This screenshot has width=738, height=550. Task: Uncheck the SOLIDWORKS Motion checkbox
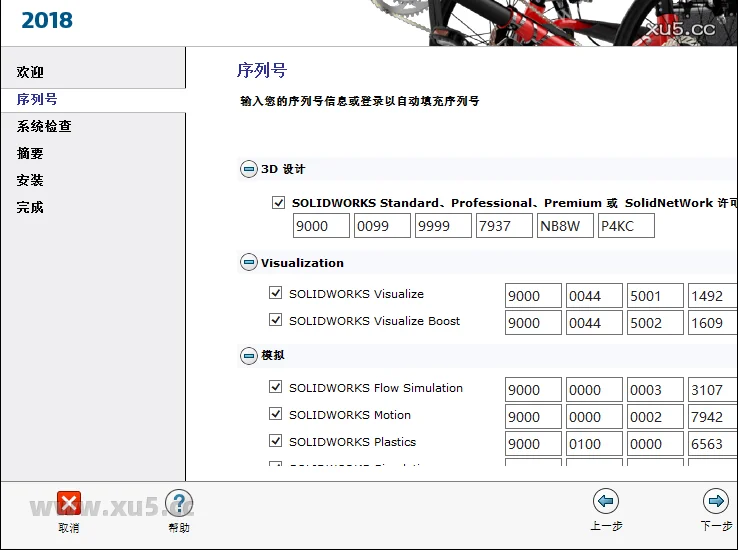click(x=276, y=415)
